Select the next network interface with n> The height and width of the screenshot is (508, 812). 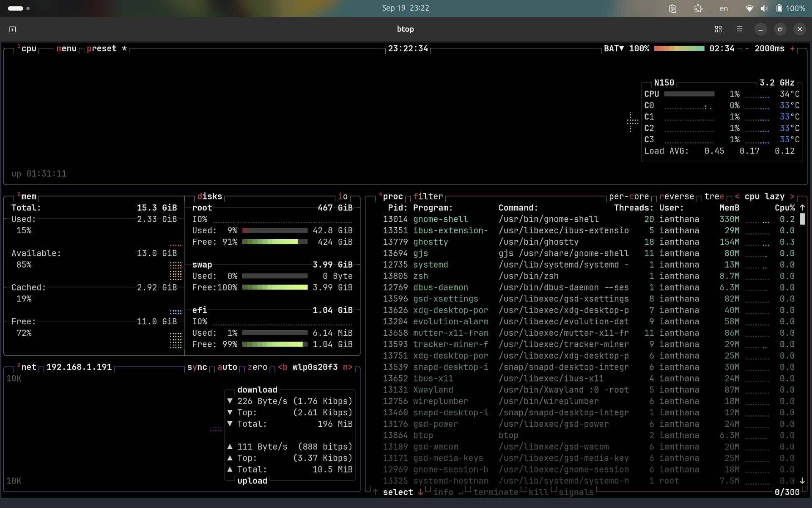pos(348,367)
